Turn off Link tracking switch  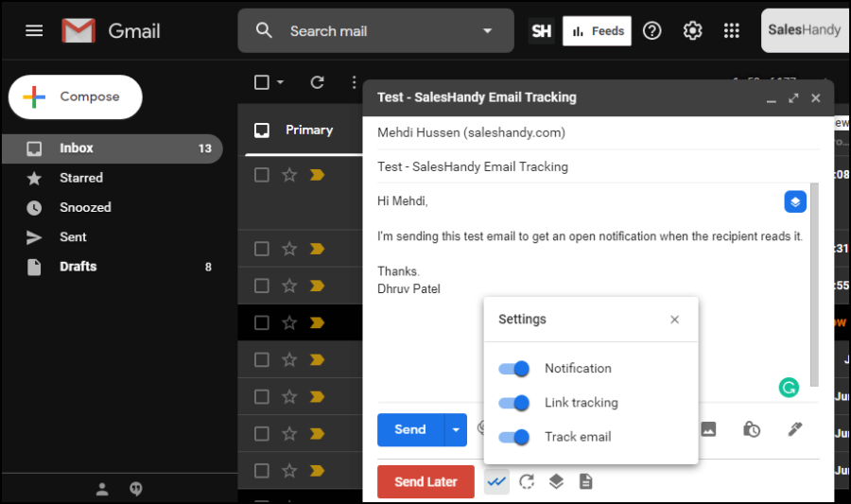point(514,403)
